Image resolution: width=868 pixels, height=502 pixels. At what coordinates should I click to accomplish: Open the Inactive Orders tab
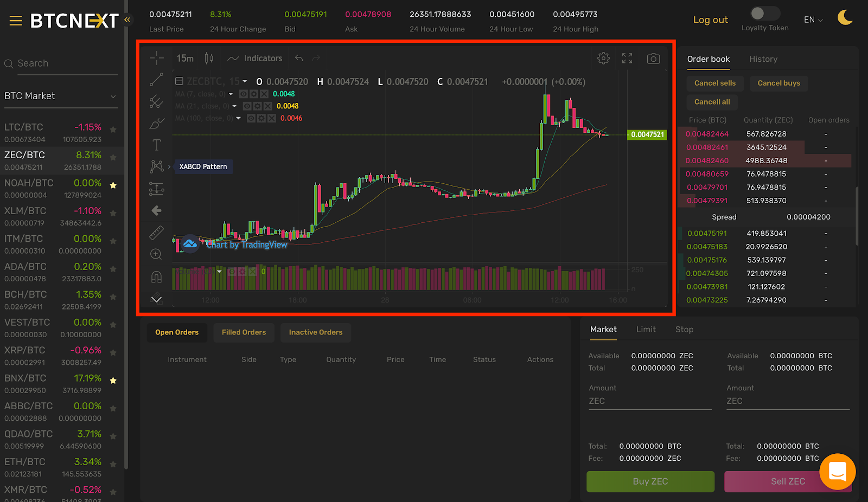[316, 332]
